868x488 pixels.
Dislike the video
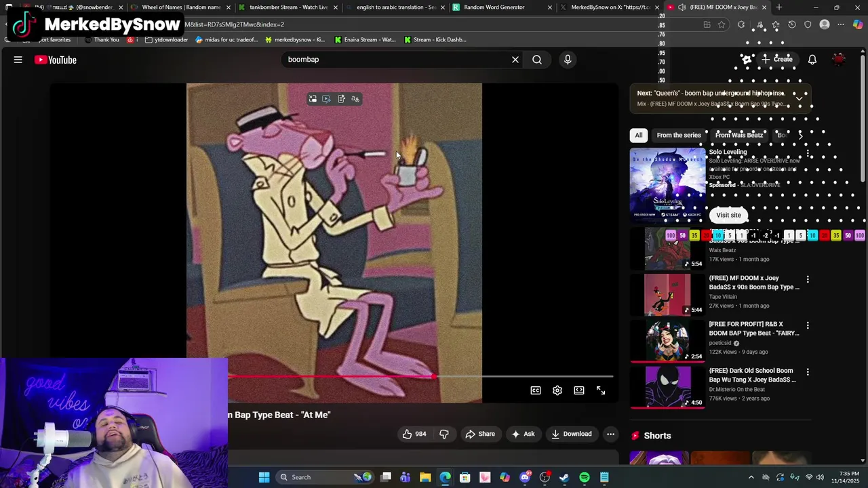point(444,434)
